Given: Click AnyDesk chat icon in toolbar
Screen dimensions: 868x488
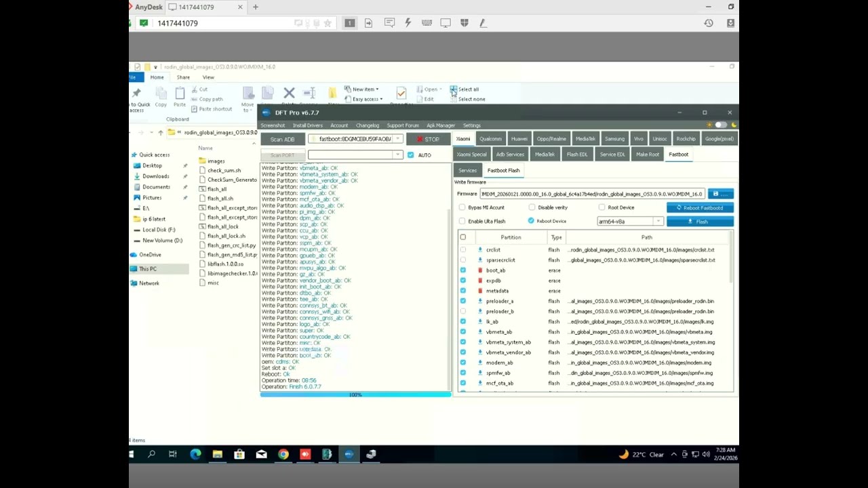Looking at the screenshot, I should (389, 23).
